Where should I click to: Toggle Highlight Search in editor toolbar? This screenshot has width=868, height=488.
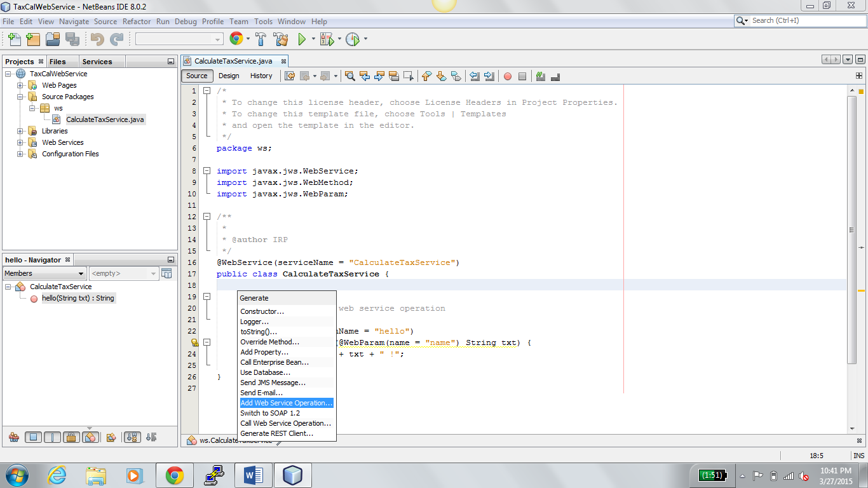click(x=394, y=76)
